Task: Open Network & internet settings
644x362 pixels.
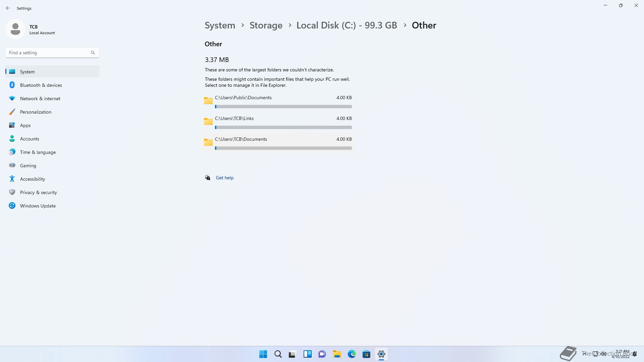Action: tap(40, 99)
